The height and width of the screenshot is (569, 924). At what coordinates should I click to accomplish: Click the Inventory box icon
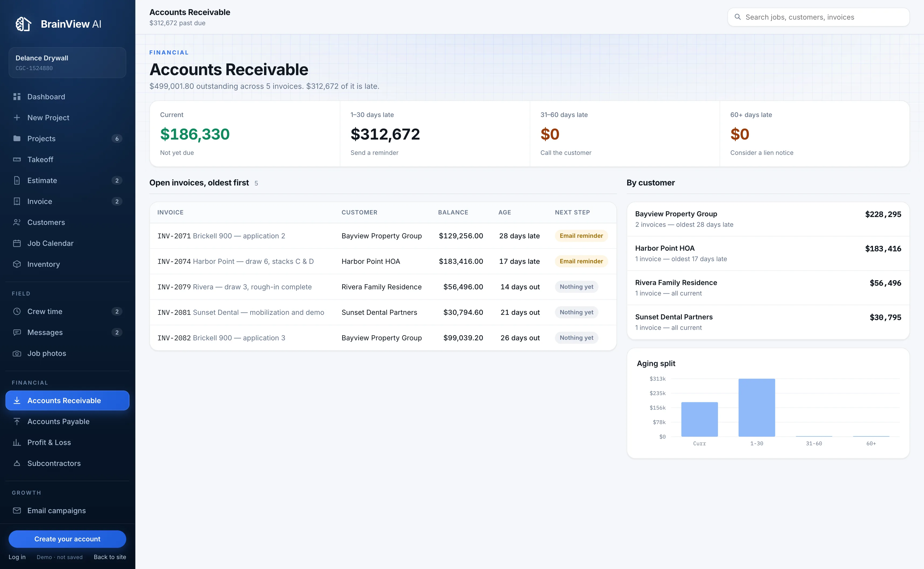point(17,264)
